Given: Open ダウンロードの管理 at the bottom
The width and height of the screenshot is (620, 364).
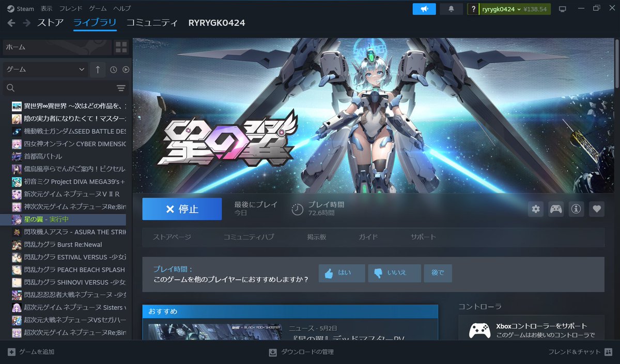Looking at the screenshot, I should [x=301, y=352].
